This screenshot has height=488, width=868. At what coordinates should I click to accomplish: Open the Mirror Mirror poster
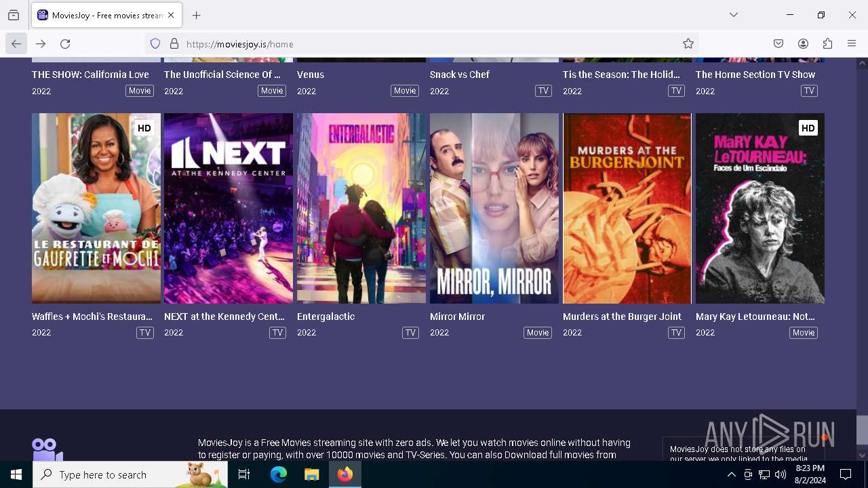[494, 208]
